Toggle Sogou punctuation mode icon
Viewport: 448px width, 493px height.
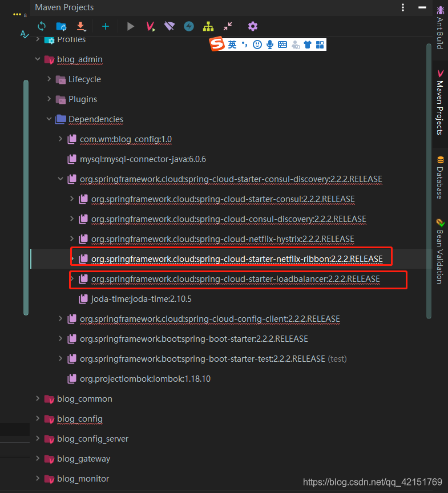pyautogui.click(x=245, y=45)
